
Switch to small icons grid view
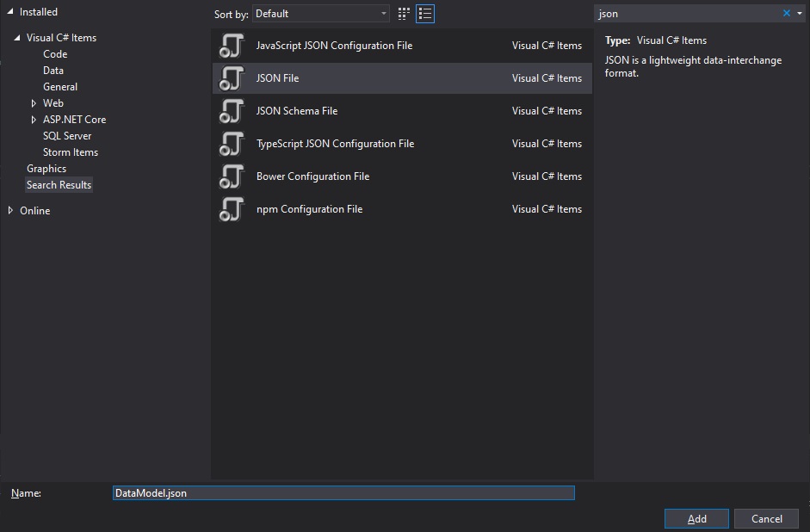point(405,14)
